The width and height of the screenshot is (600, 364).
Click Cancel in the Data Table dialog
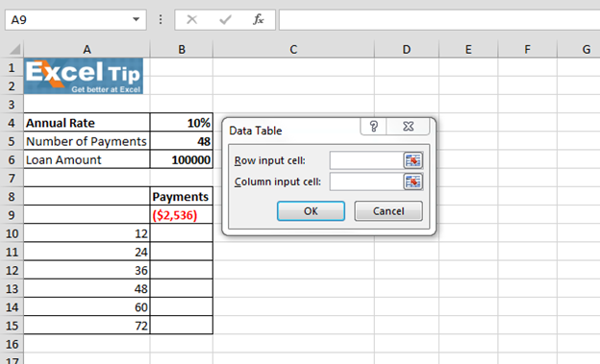388,211
